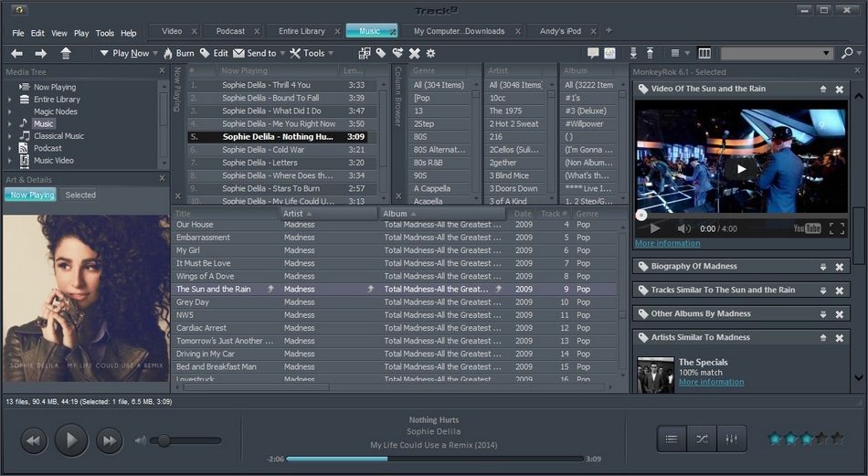Switch to the Entire Library tab

302,31
